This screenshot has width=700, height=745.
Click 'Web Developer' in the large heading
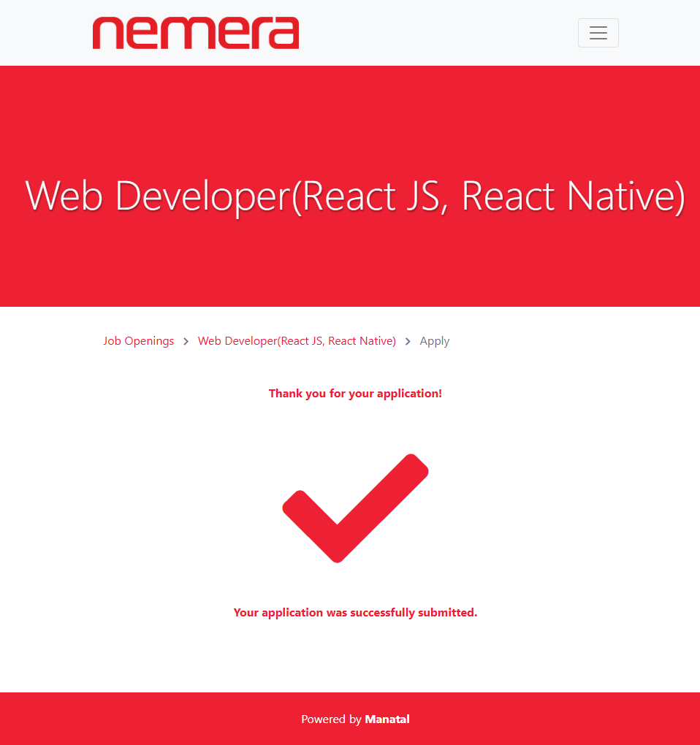pyautogui.click(x=157, y=196)
